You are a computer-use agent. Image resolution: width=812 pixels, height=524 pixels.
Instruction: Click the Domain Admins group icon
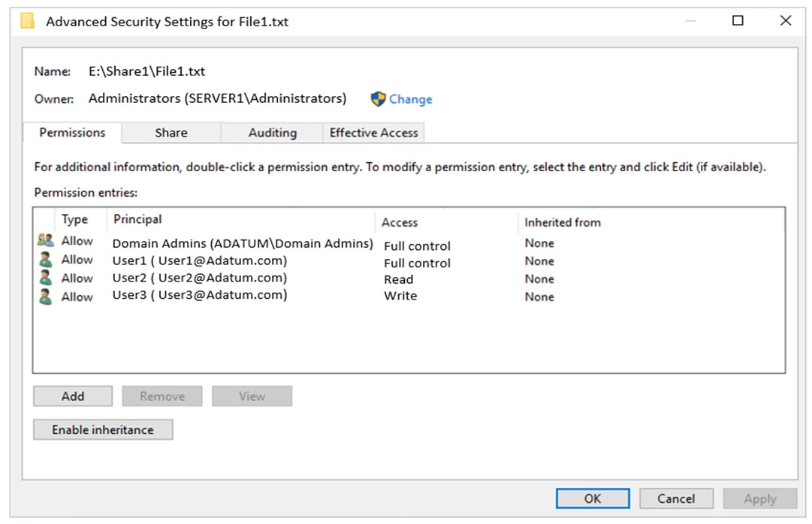pos(46,241)
